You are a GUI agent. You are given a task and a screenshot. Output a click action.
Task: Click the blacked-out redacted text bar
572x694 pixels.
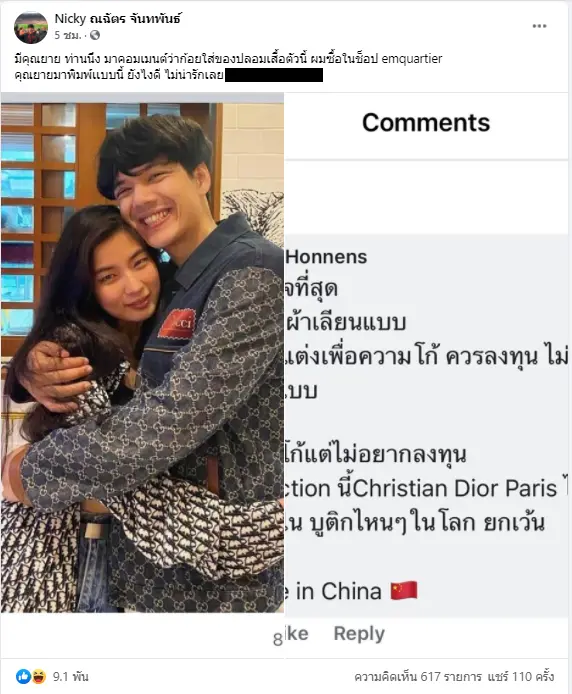tap(274, 75)
